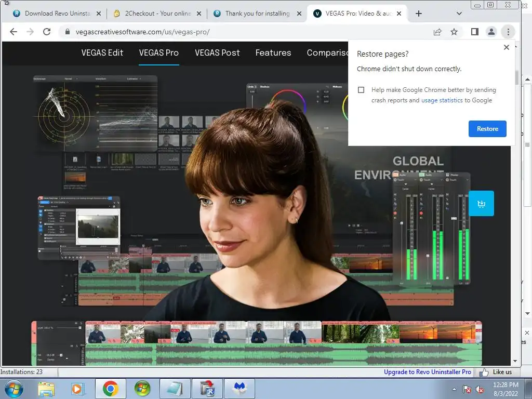Screen dimensions: 532x399
Task: Show hidden system tray icons
Action: [454, 389]
